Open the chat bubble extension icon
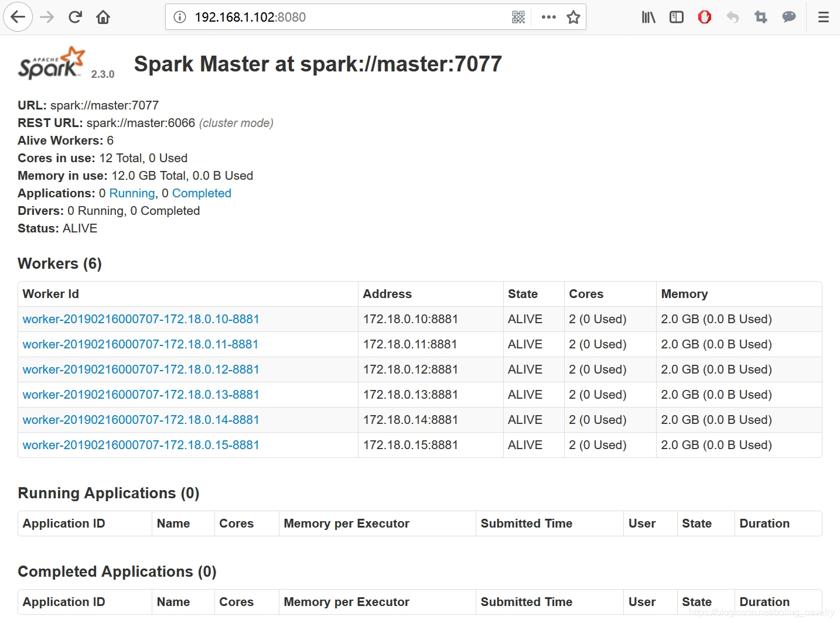The height and width of the screenshot is (623, 840). [x=789, y=17]
